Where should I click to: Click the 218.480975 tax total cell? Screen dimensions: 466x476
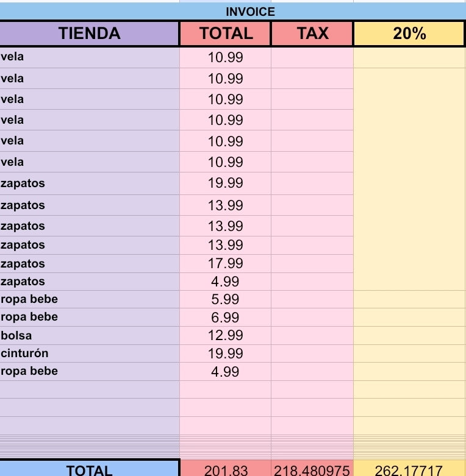point(312,469)
